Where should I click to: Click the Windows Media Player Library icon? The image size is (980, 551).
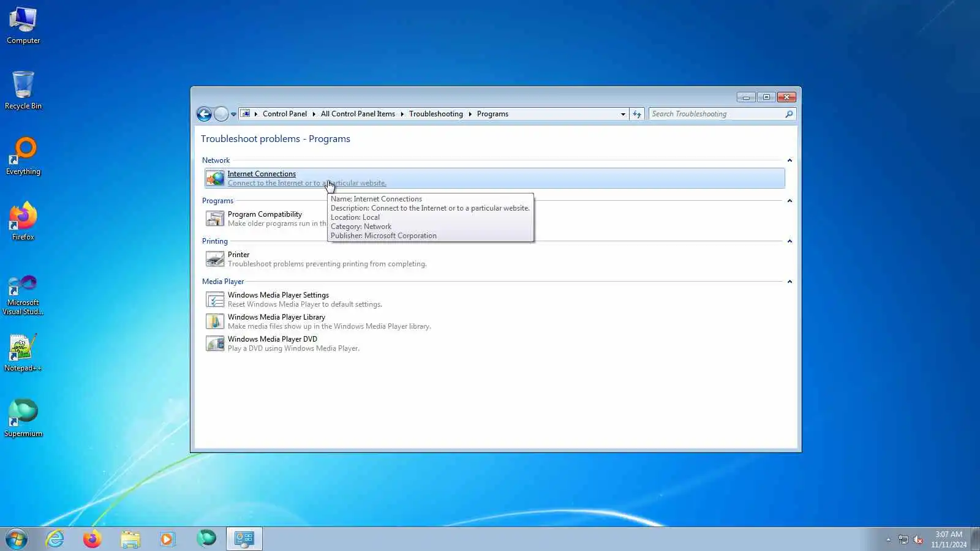pyautogui.click(x=215, y=321)
